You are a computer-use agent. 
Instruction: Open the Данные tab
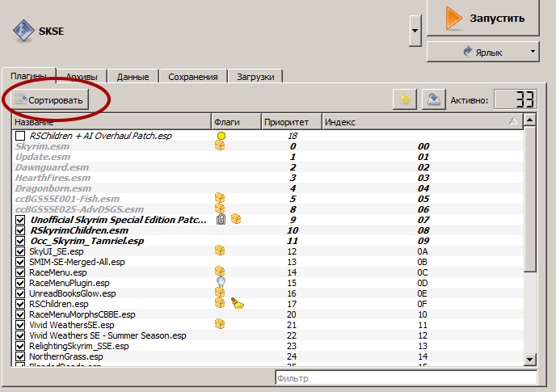point(133,77)
